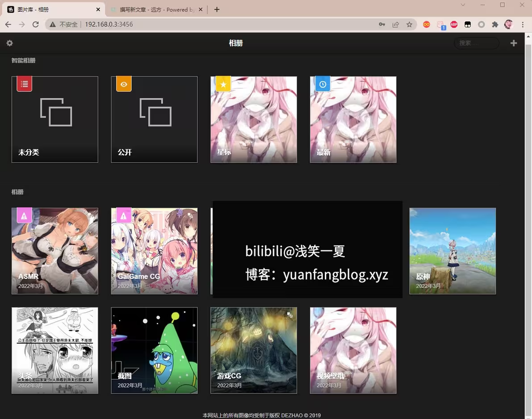532x419 pixels.
Task: Open the 头条 album
Action: pyautogui.click(x=55, y=350)
